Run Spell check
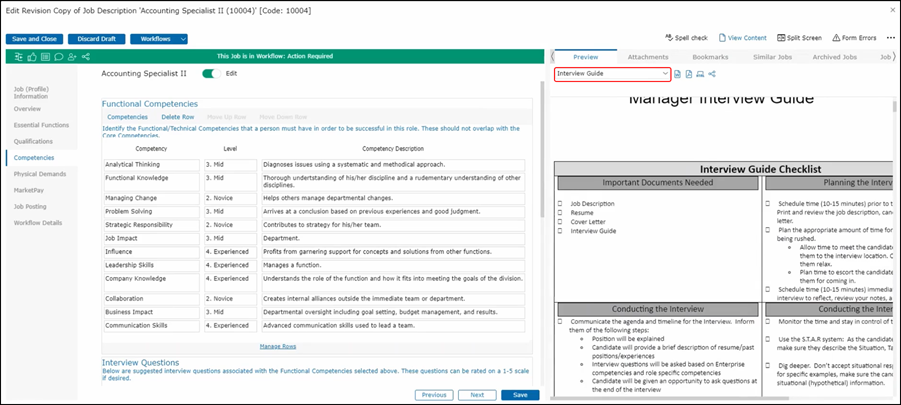Screen dimensions: 901x405 click(x=685, y=37)
